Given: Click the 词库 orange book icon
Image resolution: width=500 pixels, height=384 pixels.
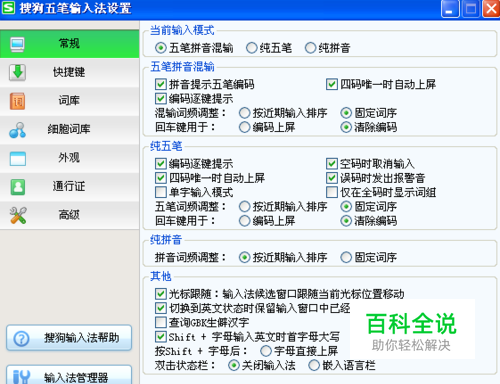Looking at the screenshot, I should pos(17,101).
